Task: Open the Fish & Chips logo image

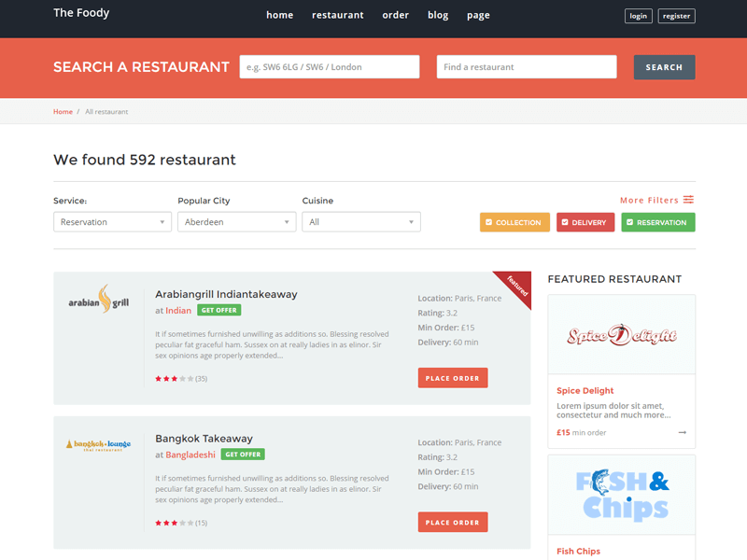Action: point(621,495)
